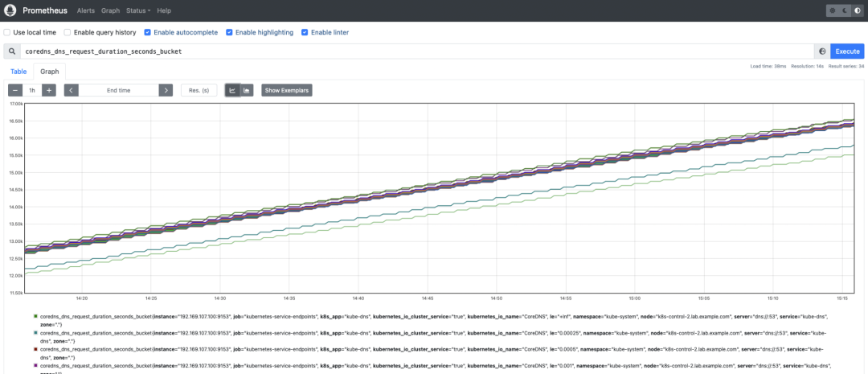Uncheck Enable autocomplete
The height and width of the screenshot is (374, 868).
click(x=147, y=33)
